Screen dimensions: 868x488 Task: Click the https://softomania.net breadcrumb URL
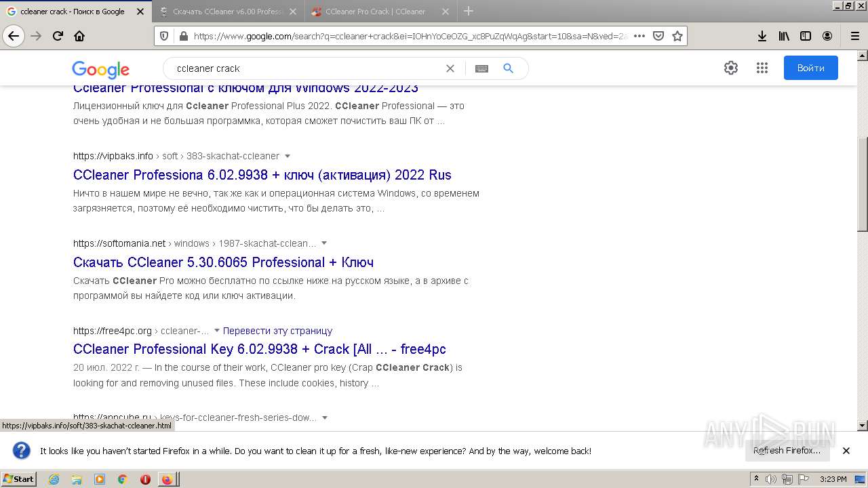tap(119, 243)
